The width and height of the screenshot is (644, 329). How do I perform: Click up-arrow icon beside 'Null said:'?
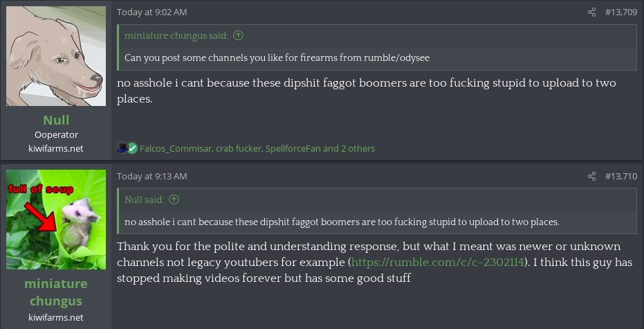click(174, 199)
